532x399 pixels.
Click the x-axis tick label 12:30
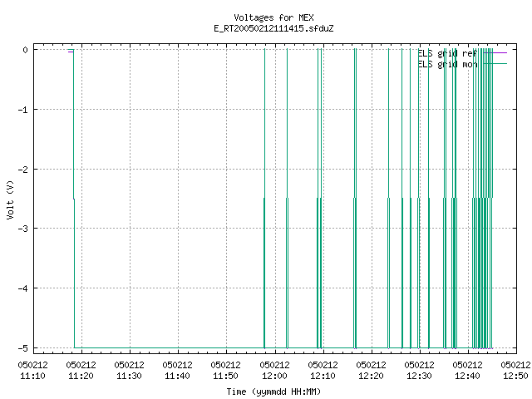[x=419, y=376]
